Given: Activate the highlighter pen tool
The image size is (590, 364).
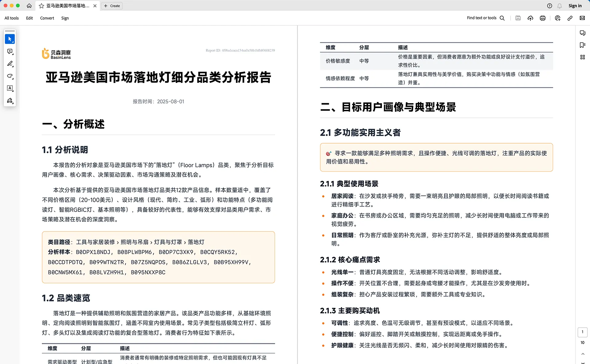Looking at the screenshot, I should click(10, 64).
